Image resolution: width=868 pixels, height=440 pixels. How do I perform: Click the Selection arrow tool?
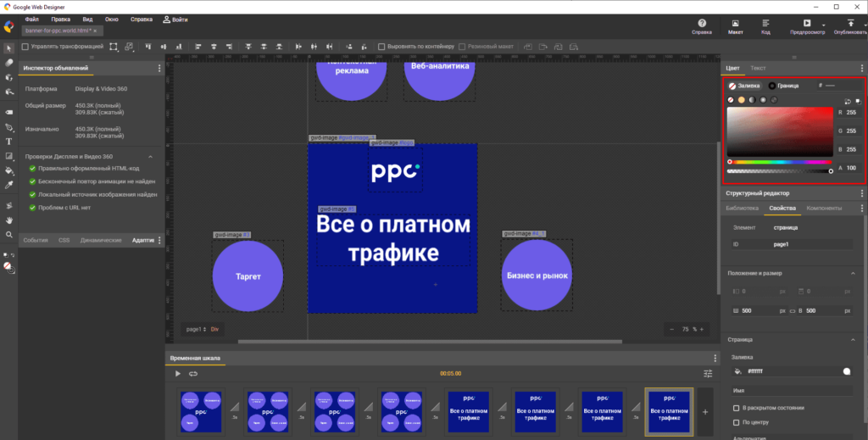(8, 47)
